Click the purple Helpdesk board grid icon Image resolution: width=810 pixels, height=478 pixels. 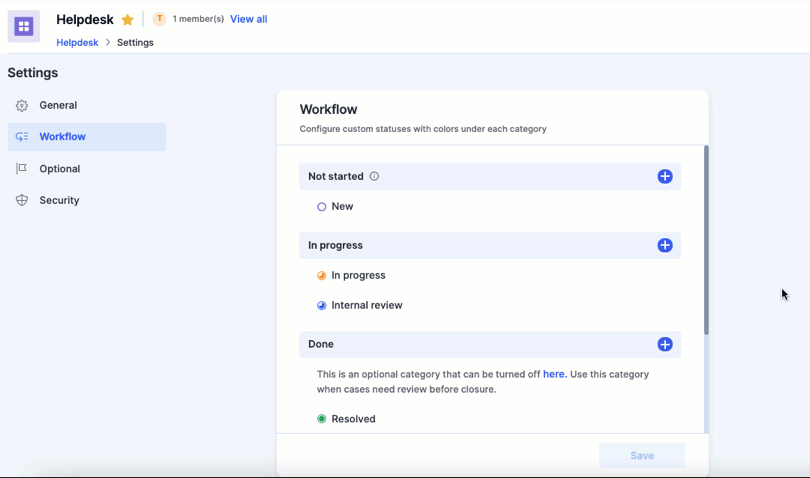24,26
